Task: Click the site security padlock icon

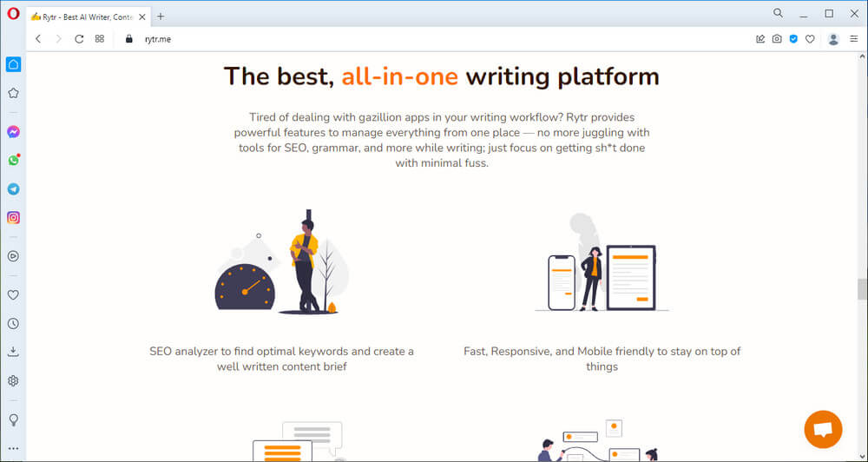Action: (129, 39)
